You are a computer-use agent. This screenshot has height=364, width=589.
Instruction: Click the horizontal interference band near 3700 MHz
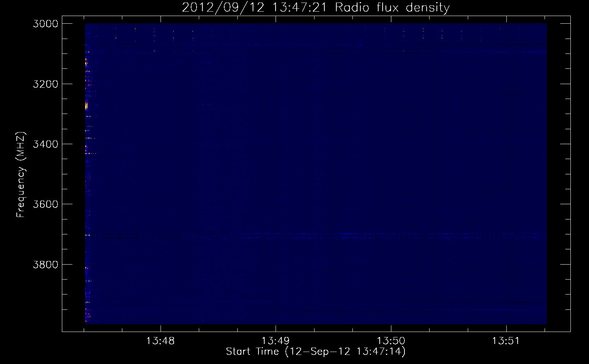316,236
